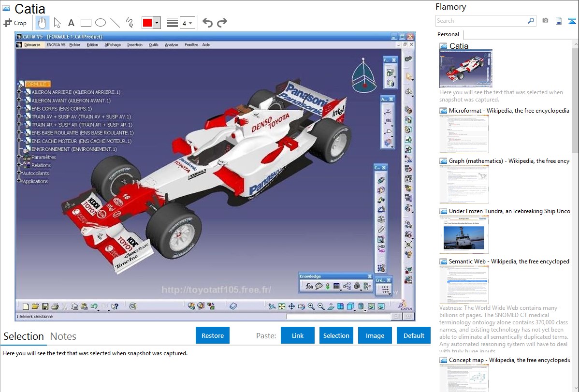
Task: Click the f(x) formula icon in Knowledge toolbar
Action: (309, 286)
